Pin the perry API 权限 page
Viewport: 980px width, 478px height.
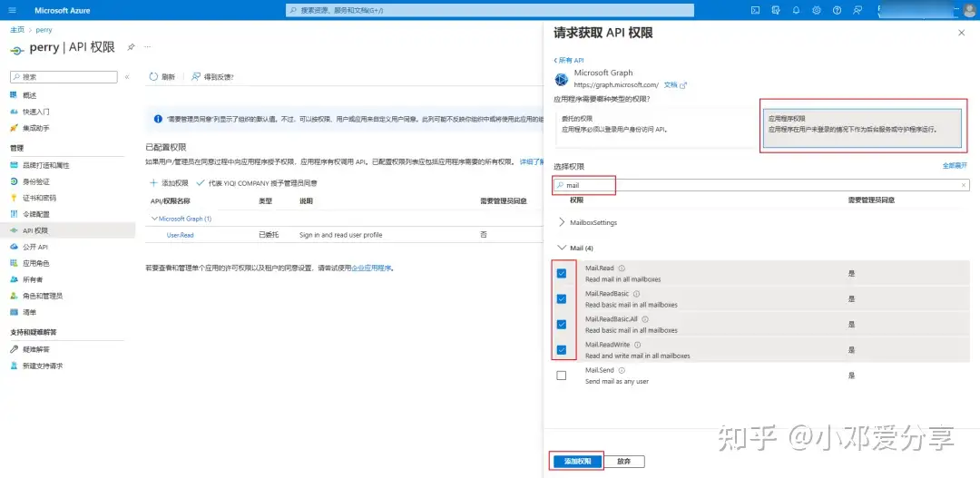131,47
